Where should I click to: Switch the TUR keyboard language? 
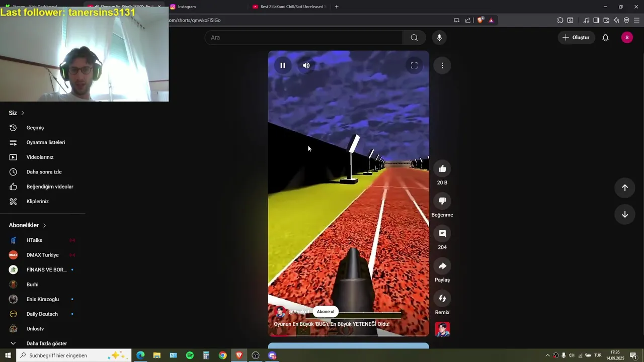[598, 355]
